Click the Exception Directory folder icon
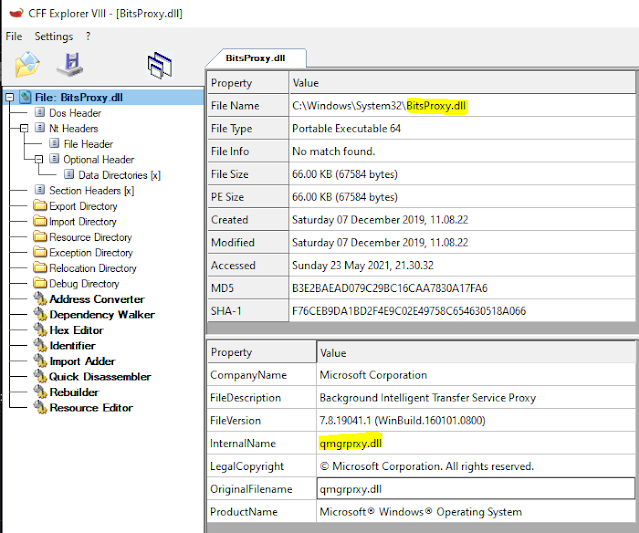 pyautogui.click(x=40, y=252)
